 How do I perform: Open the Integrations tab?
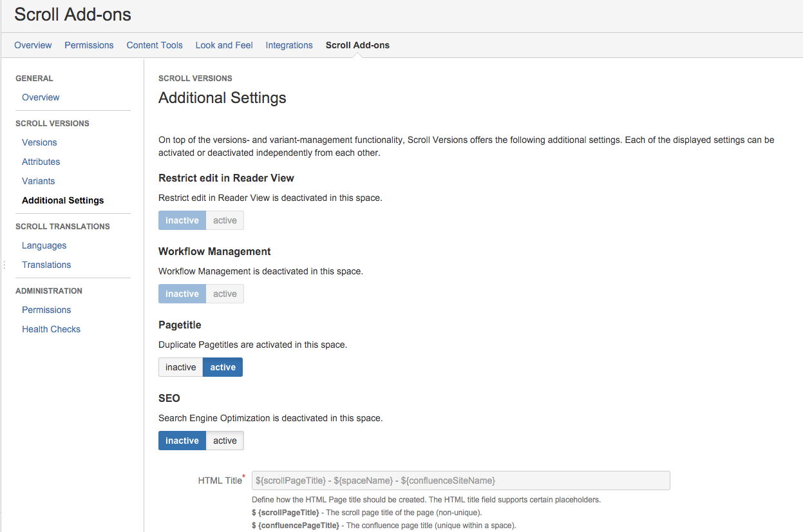pos(289,45)
